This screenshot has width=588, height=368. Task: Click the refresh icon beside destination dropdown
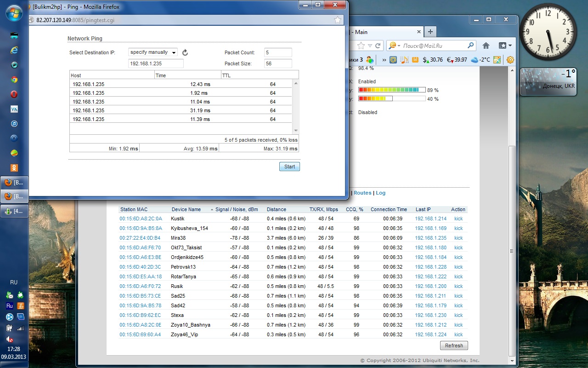click(185, 52)
